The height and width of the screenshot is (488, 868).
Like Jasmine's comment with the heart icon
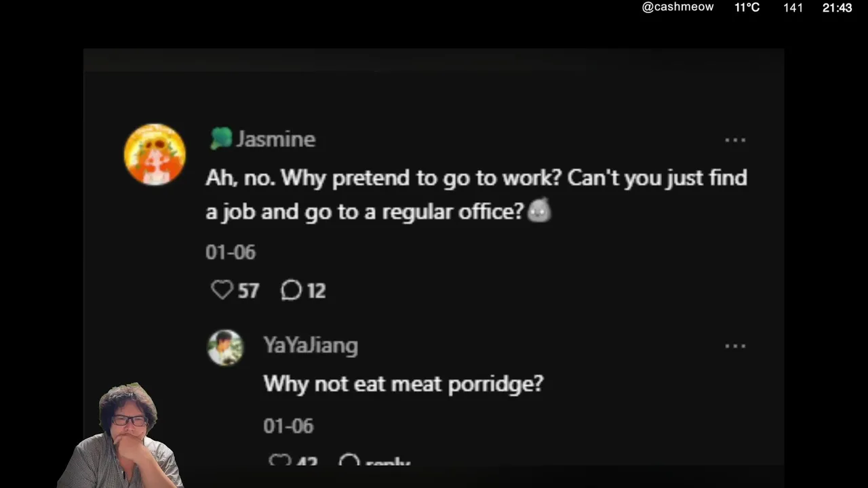(222, 290)
